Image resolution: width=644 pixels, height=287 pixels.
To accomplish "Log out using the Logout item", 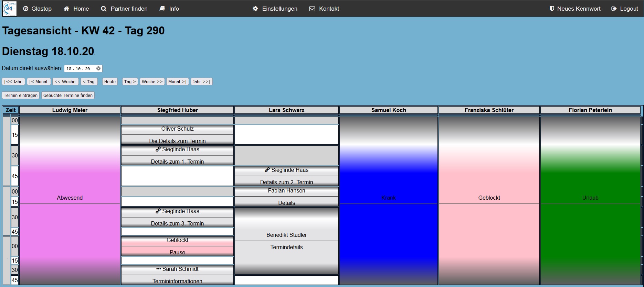I will click(624, 9).
